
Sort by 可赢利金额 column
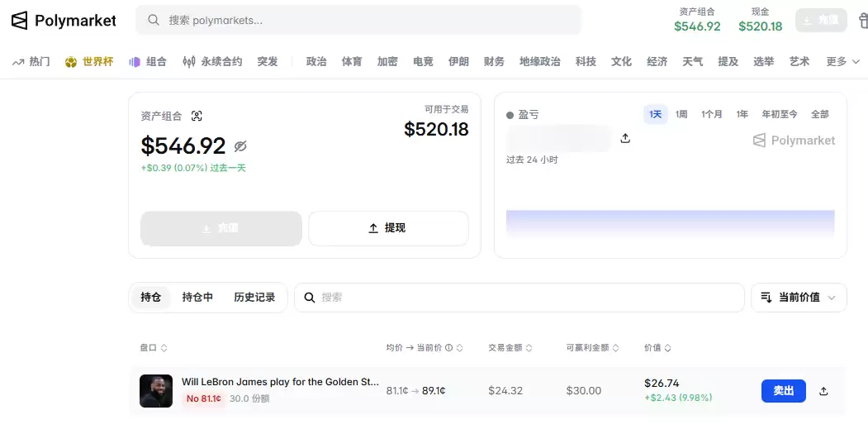(x=592, y=347)
